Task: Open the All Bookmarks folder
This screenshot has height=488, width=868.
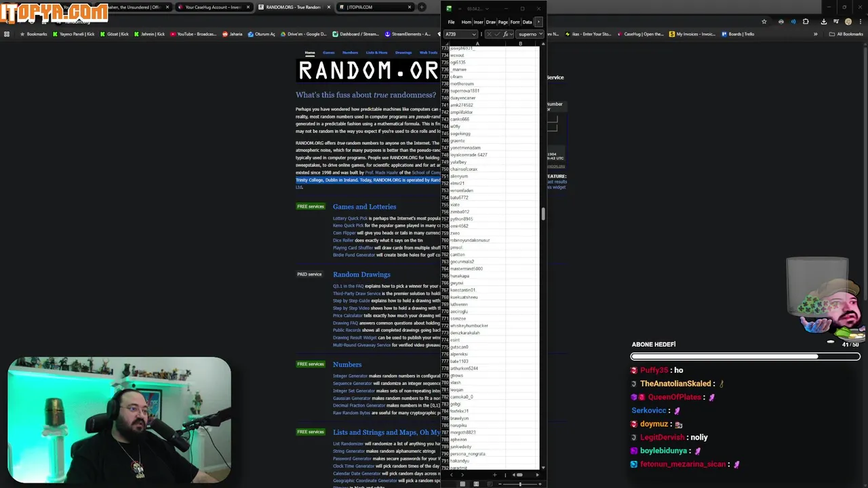Action: click(x=846, y=34)
